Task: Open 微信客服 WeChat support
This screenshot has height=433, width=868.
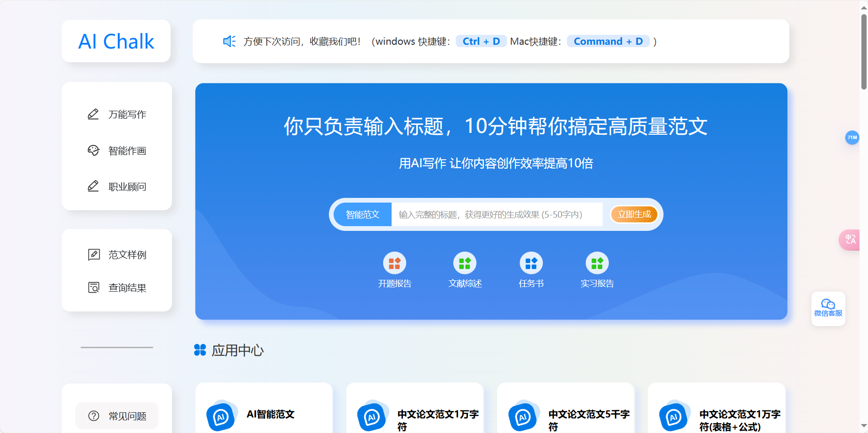Action: click(827, 309)
